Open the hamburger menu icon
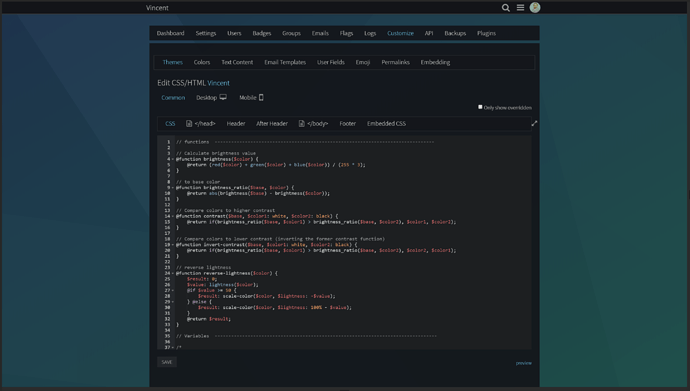690x391 pixels. point(520,7)
